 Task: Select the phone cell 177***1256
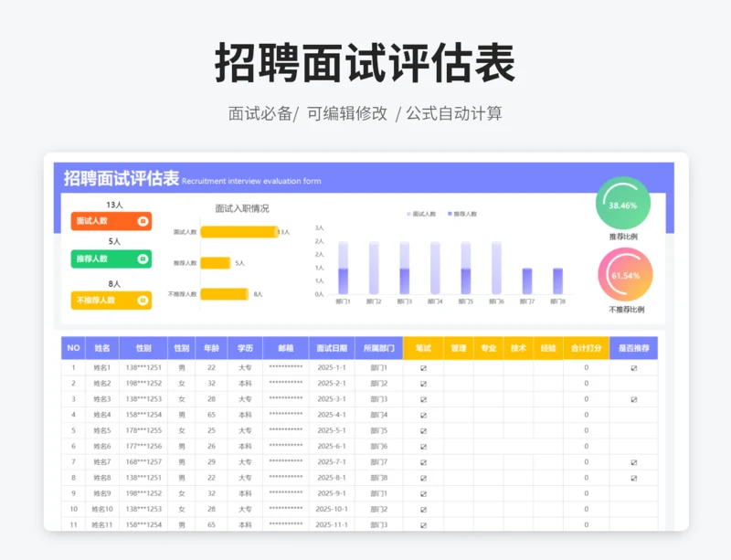tap(143, 446)
